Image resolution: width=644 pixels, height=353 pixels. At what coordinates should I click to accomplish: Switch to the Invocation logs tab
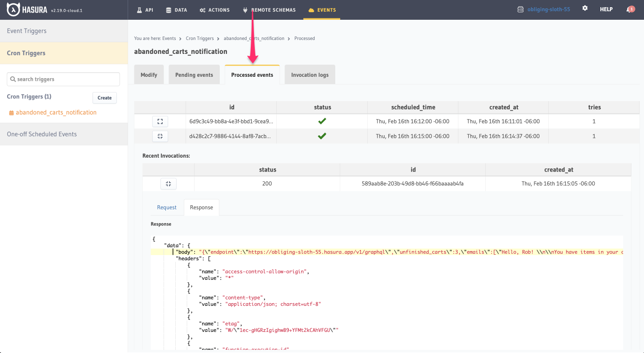(x=310, y=74)
